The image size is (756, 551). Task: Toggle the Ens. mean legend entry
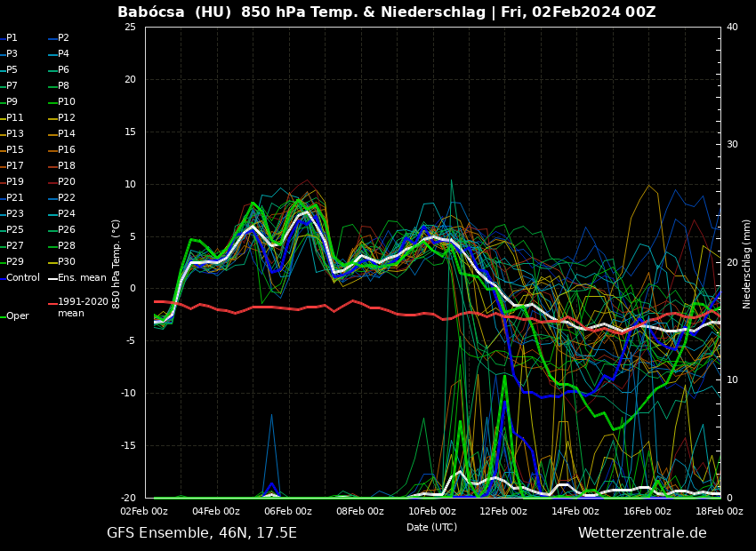[82, 278]
